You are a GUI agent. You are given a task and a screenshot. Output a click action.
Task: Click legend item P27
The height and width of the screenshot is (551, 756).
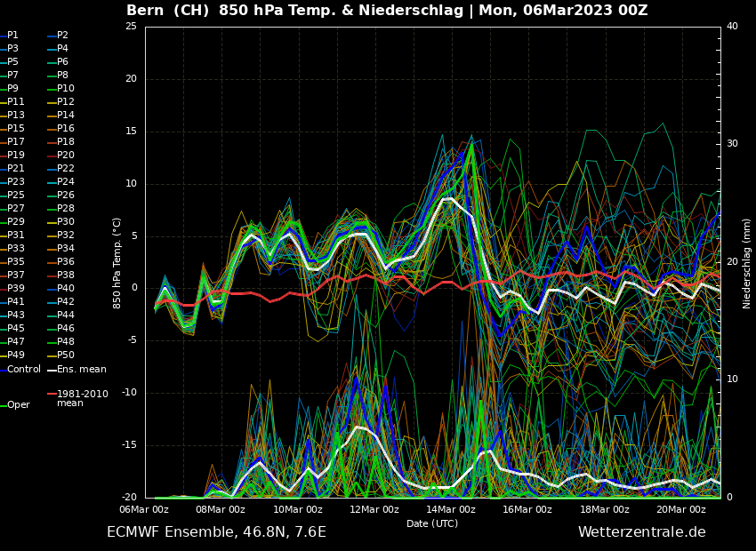click(x=12, y=209)
